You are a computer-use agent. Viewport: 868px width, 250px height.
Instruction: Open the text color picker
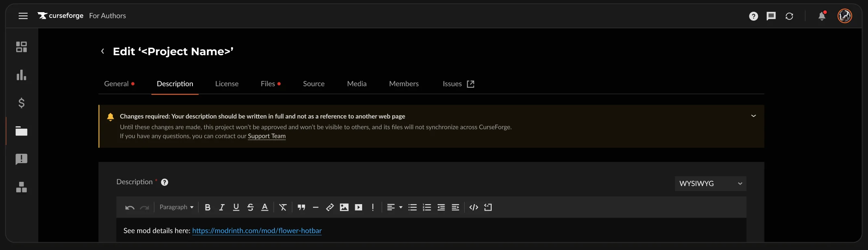tap(265, 207)
